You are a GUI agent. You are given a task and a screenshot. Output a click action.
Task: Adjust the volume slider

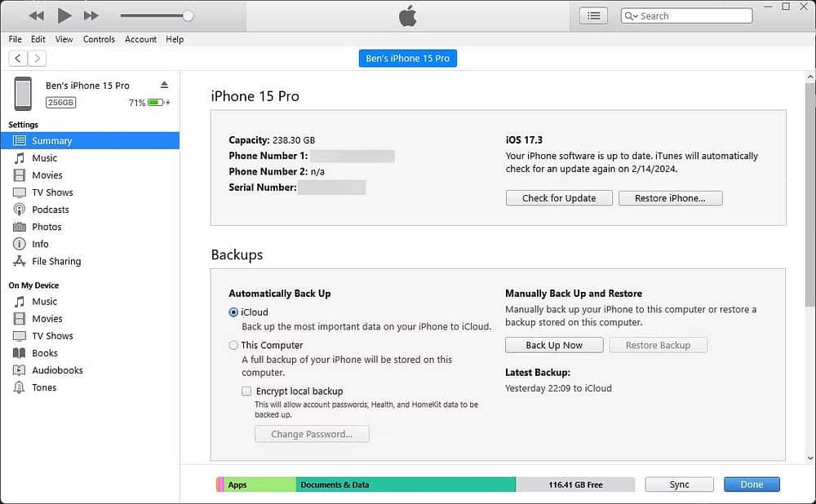[x=188, y=15]
